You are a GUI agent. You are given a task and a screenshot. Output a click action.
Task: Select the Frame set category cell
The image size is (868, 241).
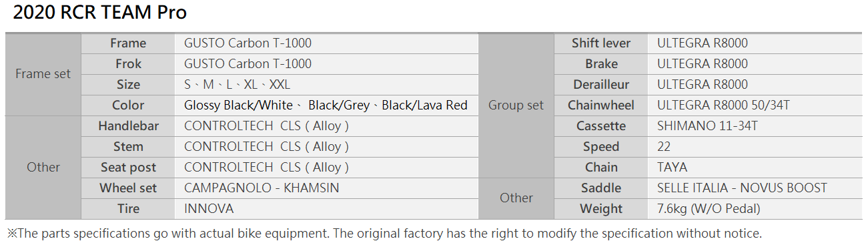pos(43,74)
